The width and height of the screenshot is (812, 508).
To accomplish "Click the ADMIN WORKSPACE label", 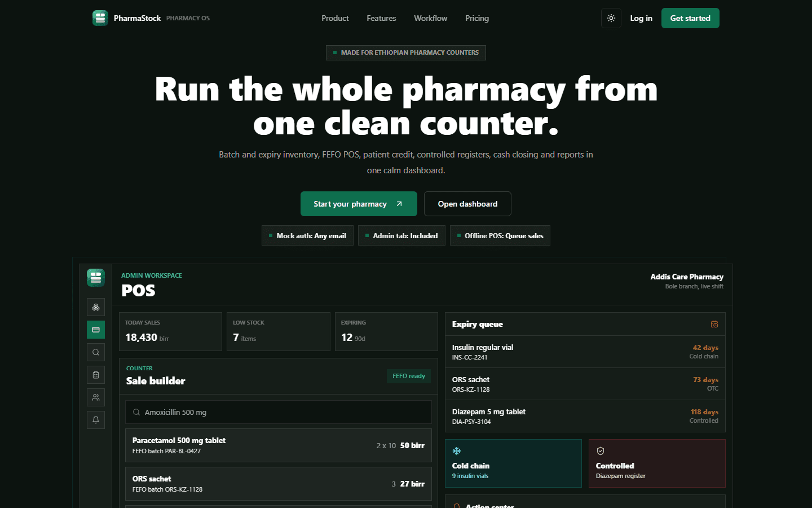I will pos(152,275).
